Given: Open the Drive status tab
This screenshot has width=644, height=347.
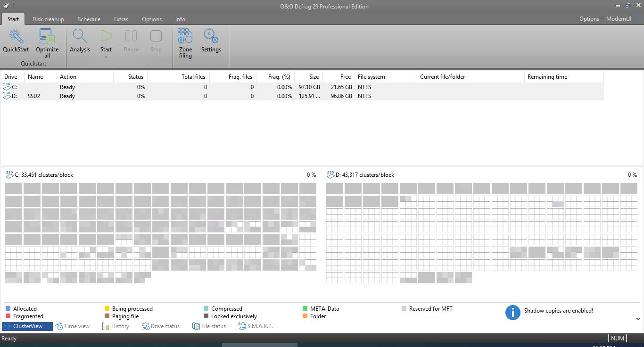Looking at the screenshot, I should 161,326.
